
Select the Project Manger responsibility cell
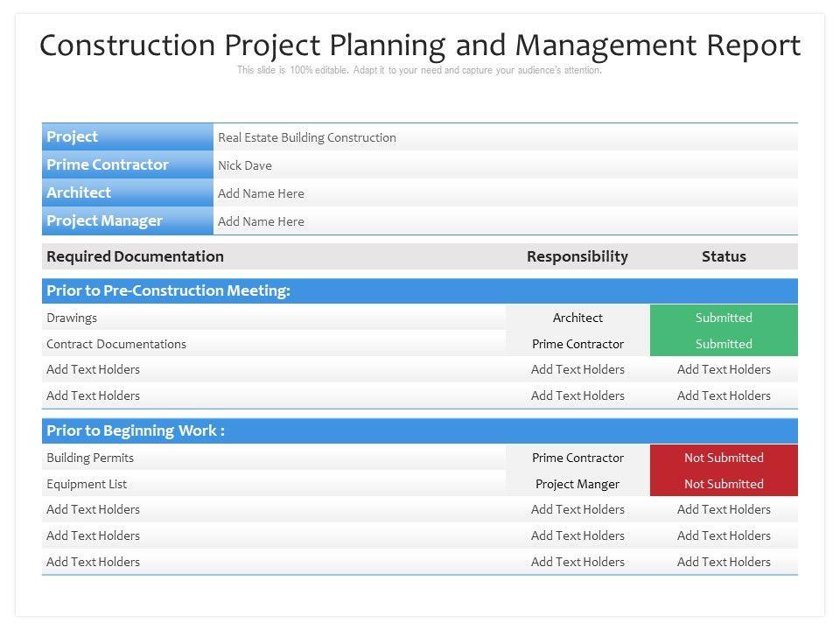pos(577,484)
